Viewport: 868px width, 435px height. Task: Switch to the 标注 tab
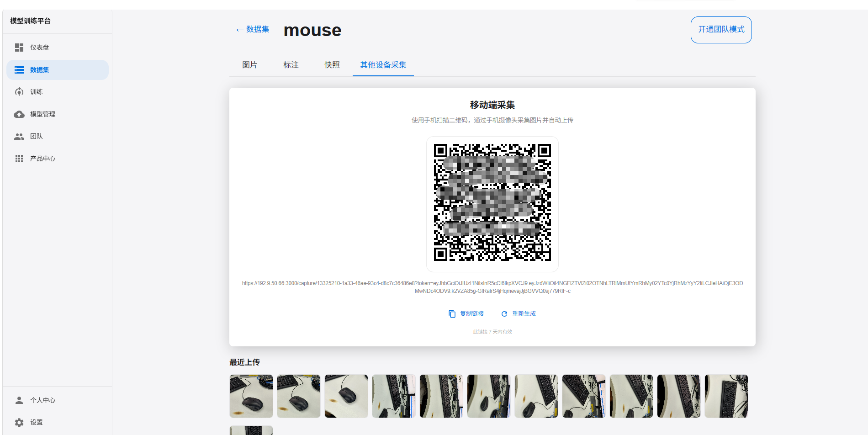[291, 65]
